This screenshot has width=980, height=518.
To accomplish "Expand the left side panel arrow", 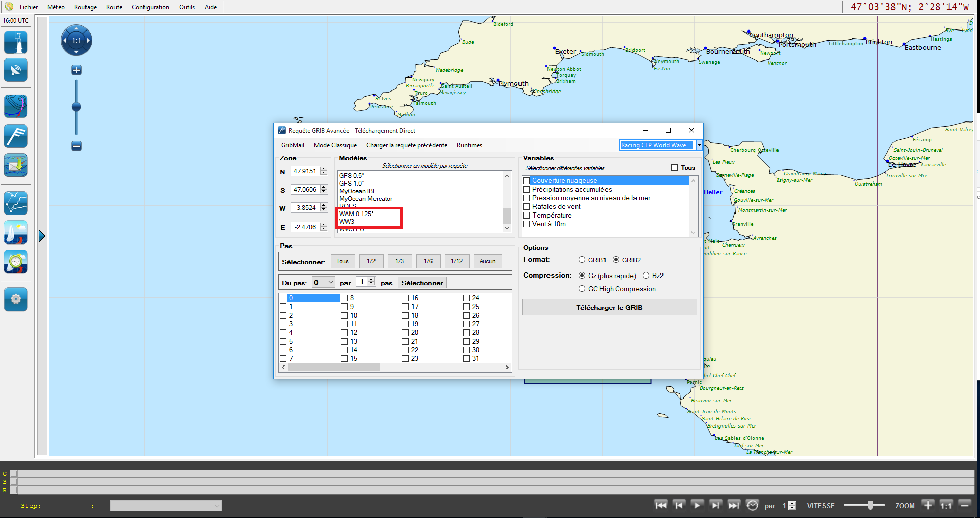I will [x=42, y=236].
